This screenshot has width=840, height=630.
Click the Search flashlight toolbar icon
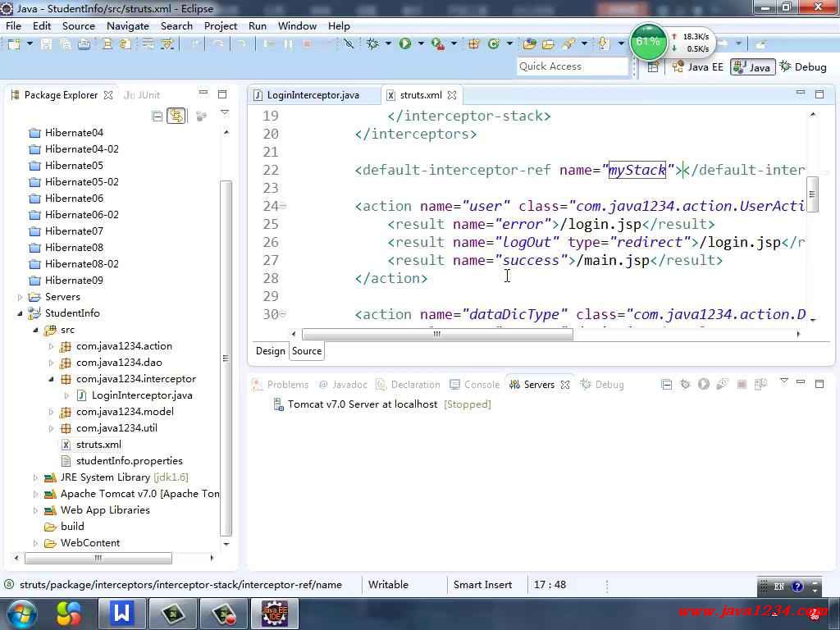[x=568, y=44]
